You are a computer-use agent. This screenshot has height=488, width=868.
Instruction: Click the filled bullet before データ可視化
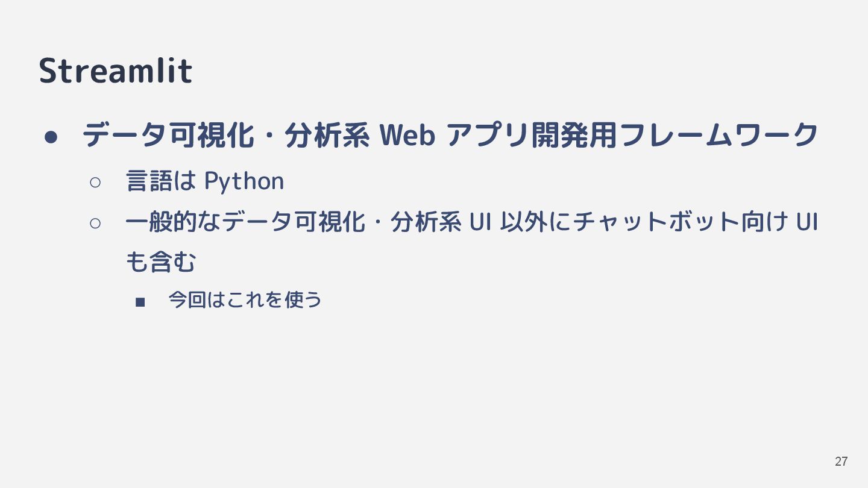pyautogui.click(x=51, y=137)
